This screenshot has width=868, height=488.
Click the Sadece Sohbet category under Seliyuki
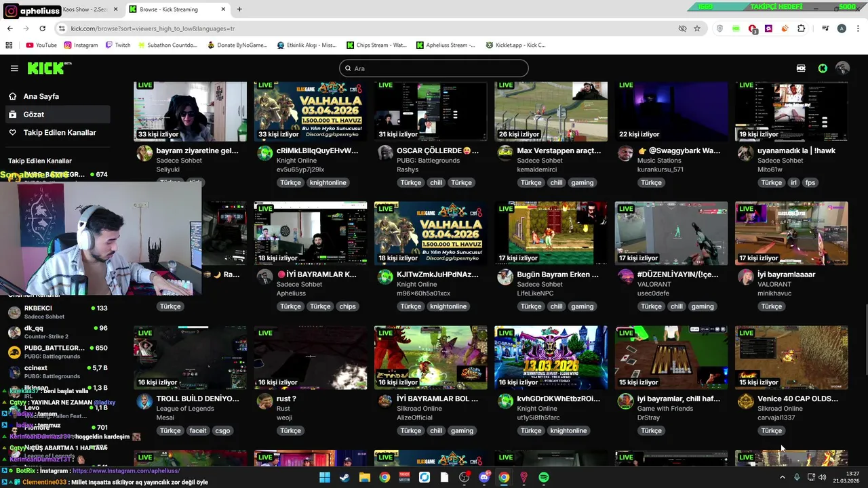click(x=178, y=161)
